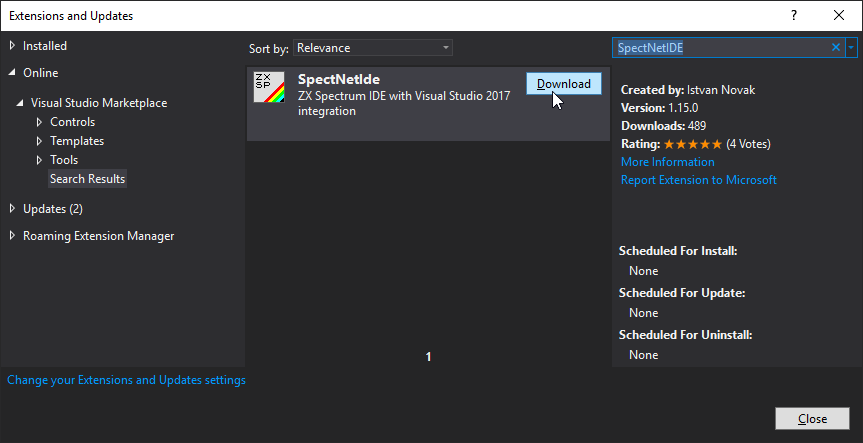Click the Scheduled For Update label
The height and width of the screenshot is (443, 863).
click(682, 293)
